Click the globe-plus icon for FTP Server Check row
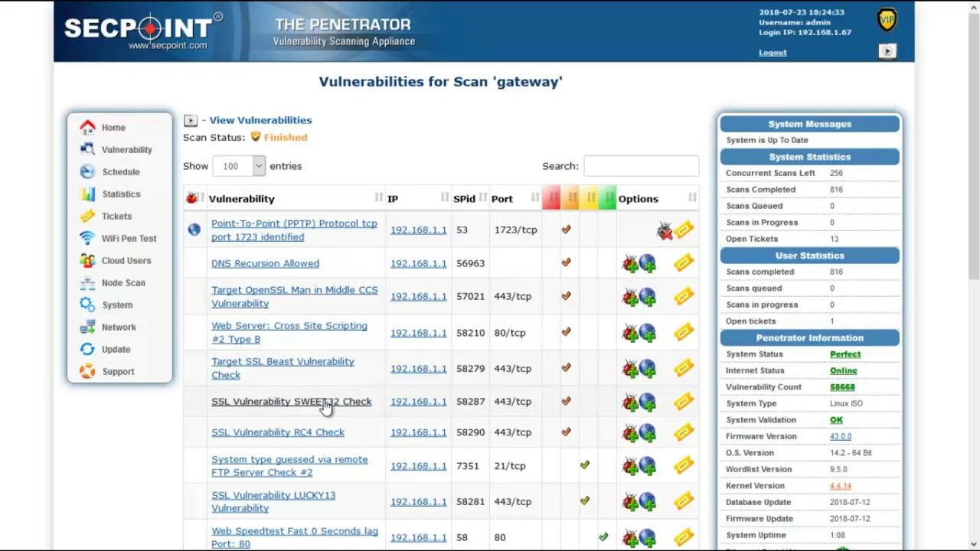This screenshot has height=551, width=980. (648, 466)
